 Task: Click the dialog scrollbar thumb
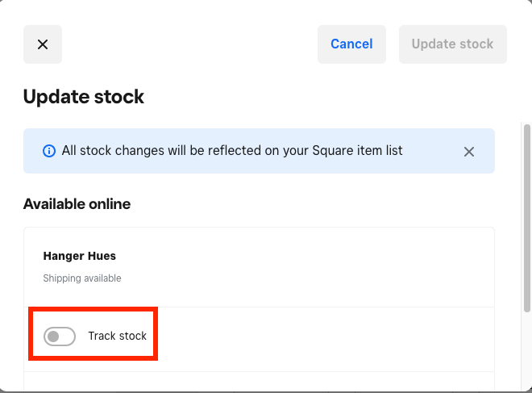tap(527, 216)
